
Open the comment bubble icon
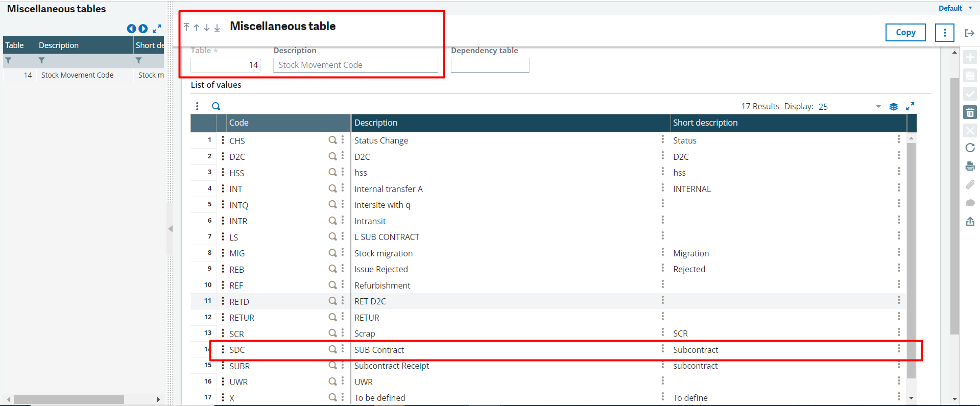[970, 203]
